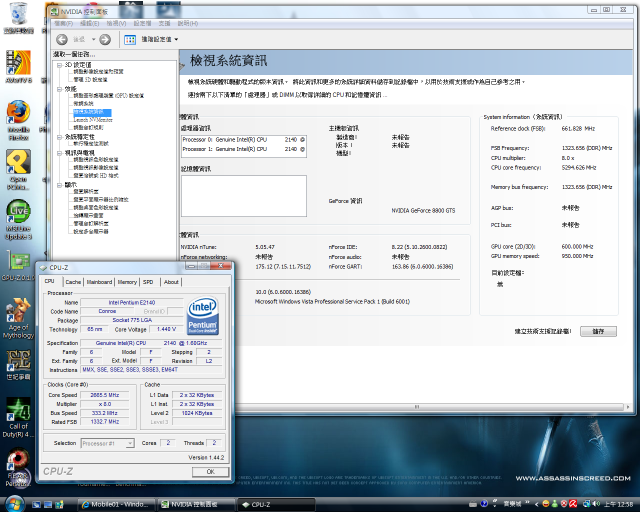This screenshot has height=512, width=640.
Task: Select the GPU settings tree item
Action: click(x=109, y=96)
